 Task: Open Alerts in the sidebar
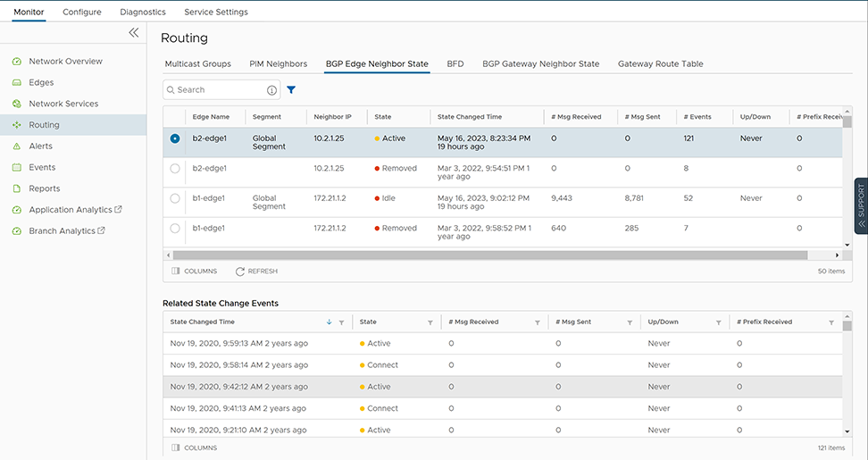coord(40,146)
